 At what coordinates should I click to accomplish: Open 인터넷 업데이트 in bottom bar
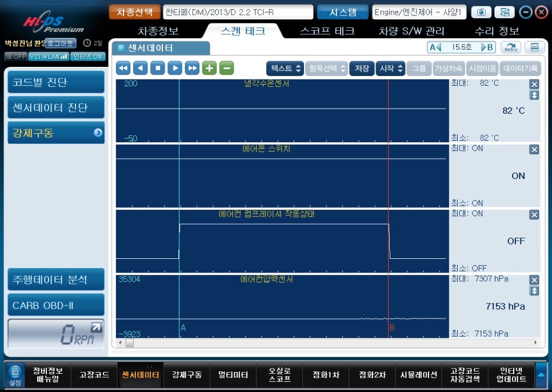tap(511, 375)
